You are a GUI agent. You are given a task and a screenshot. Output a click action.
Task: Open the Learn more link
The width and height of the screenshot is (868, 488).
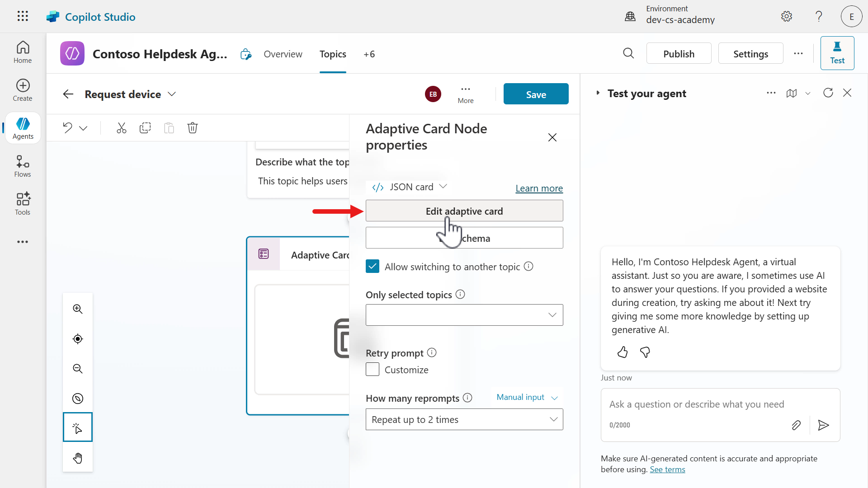(539, 188)
